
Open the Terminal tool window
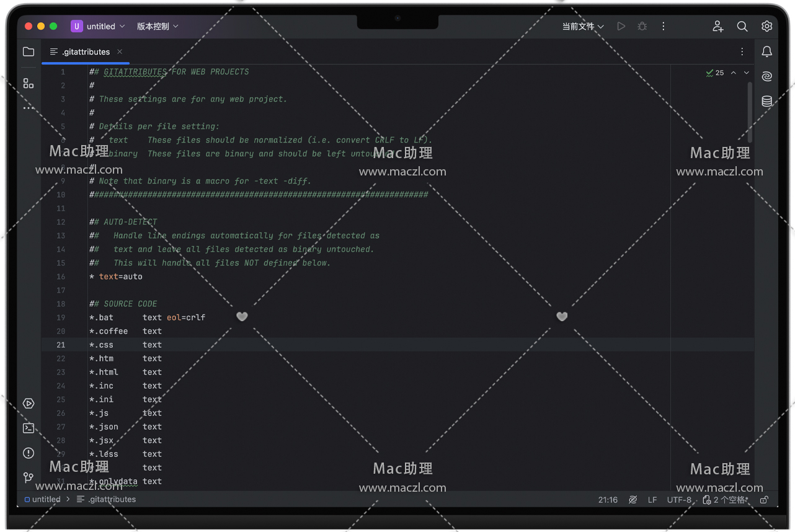(29, 428)
